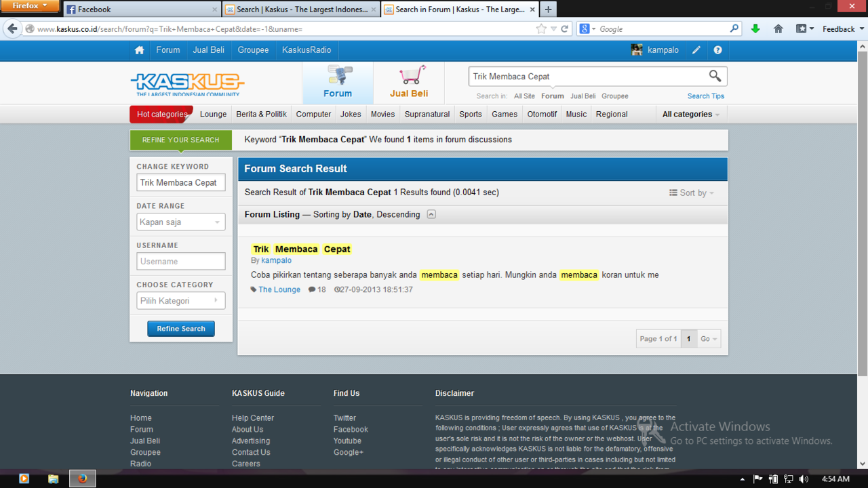Open the Berita & Politik category
868x488 pixels.
(262, 115)
